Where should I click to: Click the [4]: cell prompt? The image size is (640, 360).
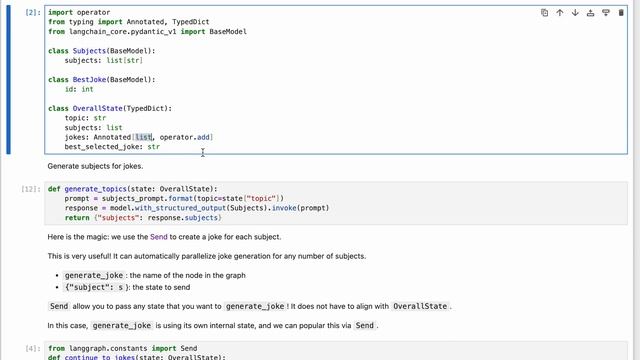click(33, 348)
